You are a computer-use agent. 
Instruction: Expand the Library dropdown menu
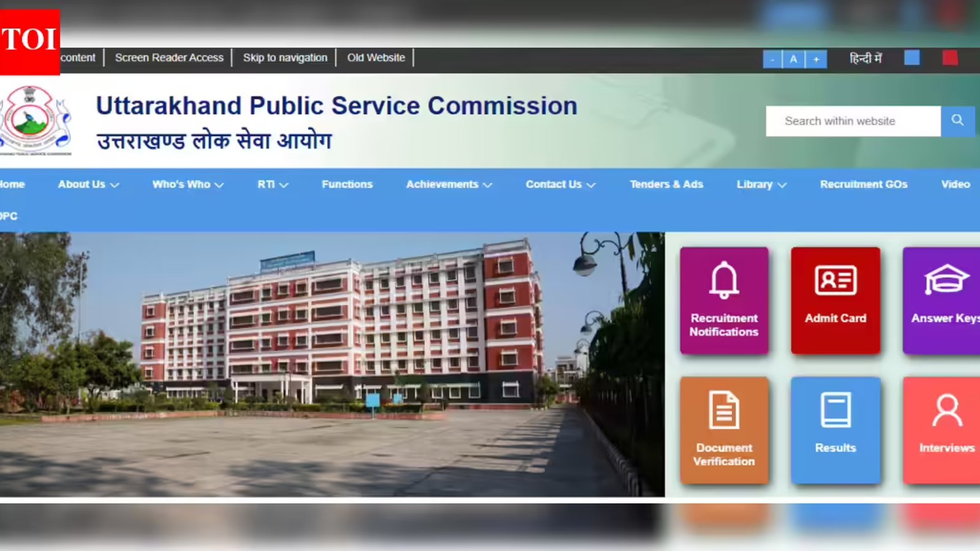click(761, 184)
